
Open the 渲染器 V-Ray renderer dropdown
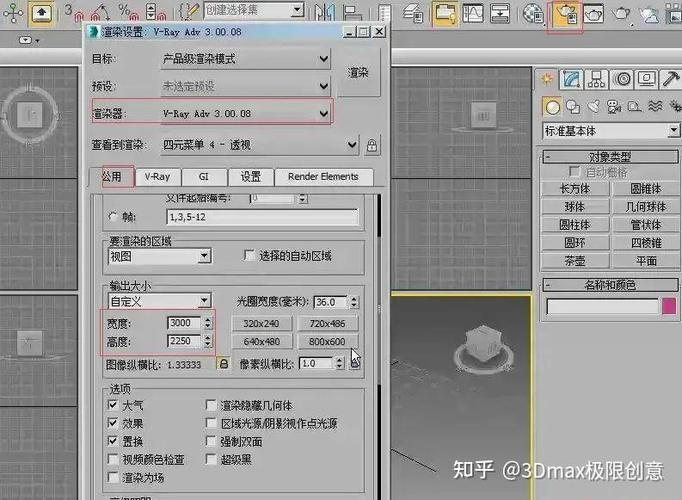(246, 113)
